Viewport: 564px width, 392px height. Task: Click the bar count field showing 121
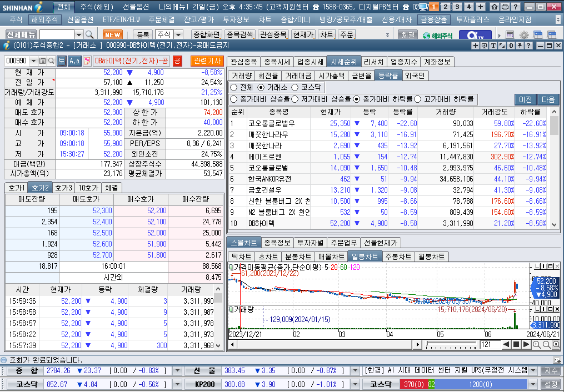(x=490, y=345)
